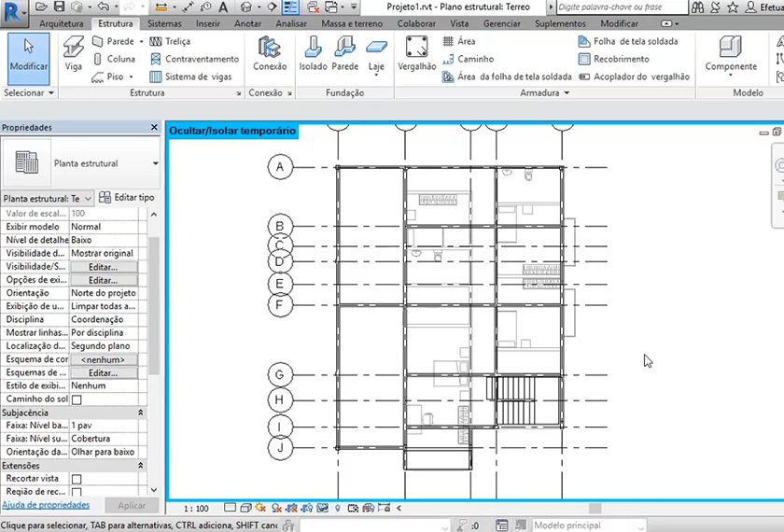Check the Região de recorte checkbox
Viewport: 784px width, 532px height.
[77, 492]
